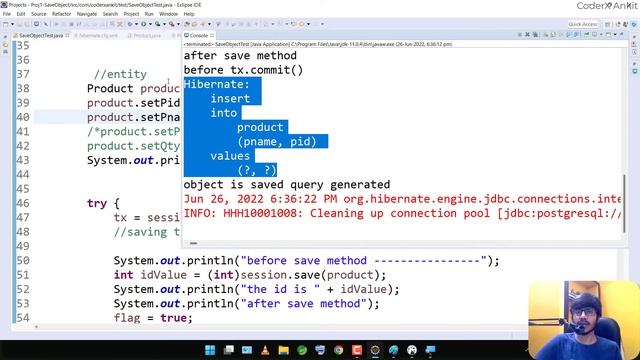Open the Edit menu
The height and width of the screenshot is (360, 640).
click(20, 14)
